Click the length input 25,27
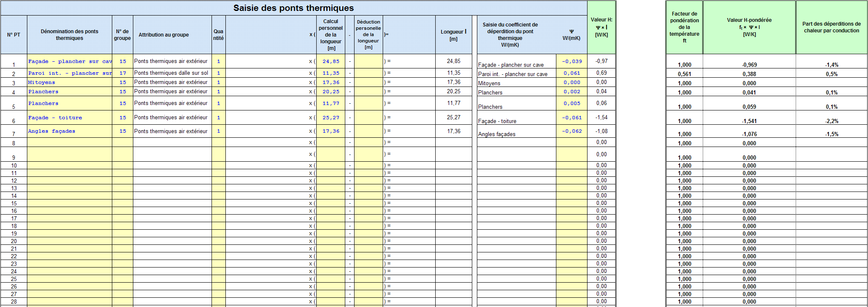Screen dimensions: 868x307 (331, 118)
